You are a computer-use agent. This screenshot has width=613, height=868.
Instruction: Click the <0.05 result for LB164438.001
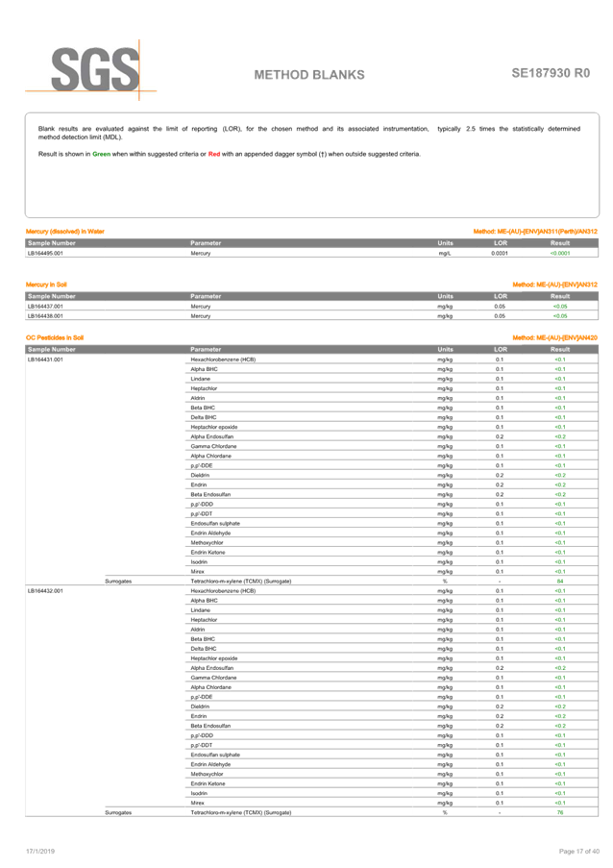tap(560, 316)
